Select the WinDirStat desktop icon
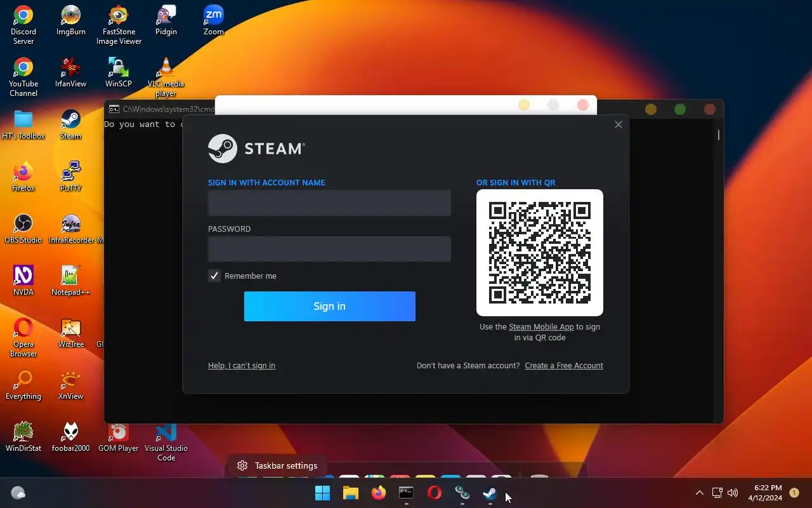 point(23,438)
